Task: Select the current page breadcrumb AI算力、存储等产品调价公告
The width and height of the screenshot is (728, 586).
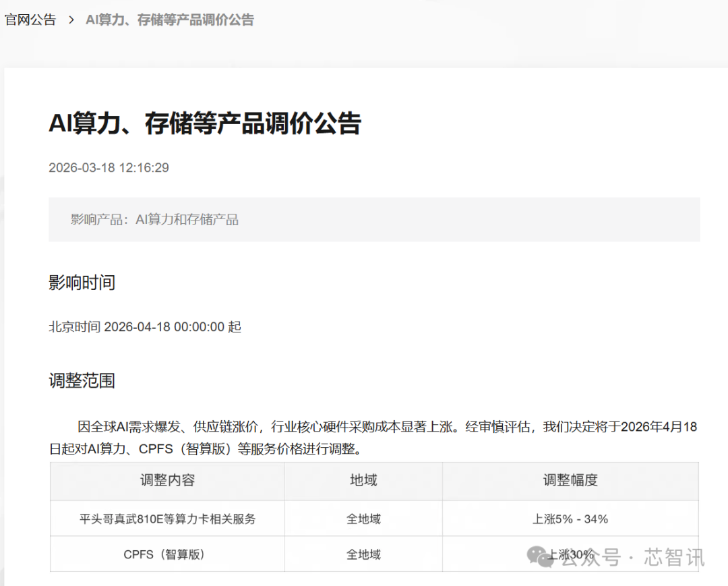Action: coord(169,20)
